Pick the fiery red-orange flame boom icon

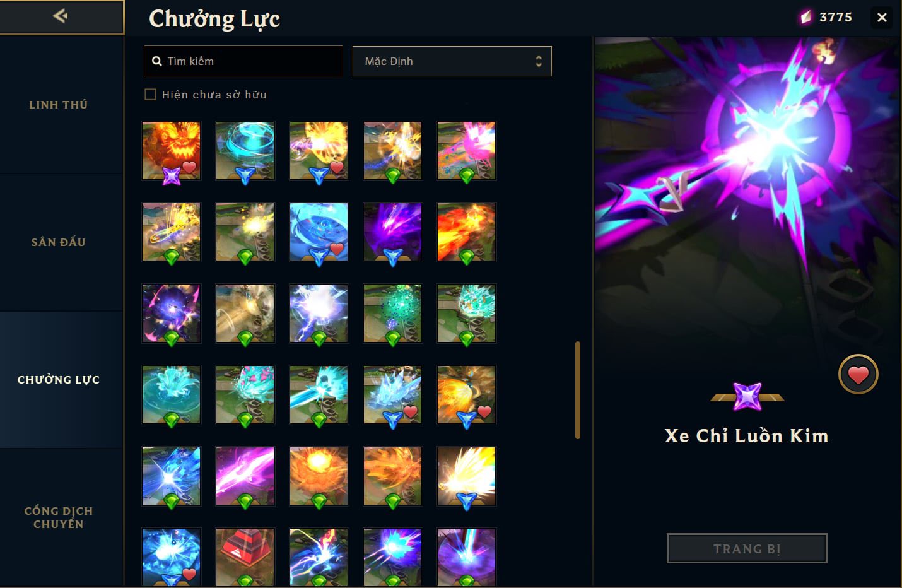click(467, 232)
